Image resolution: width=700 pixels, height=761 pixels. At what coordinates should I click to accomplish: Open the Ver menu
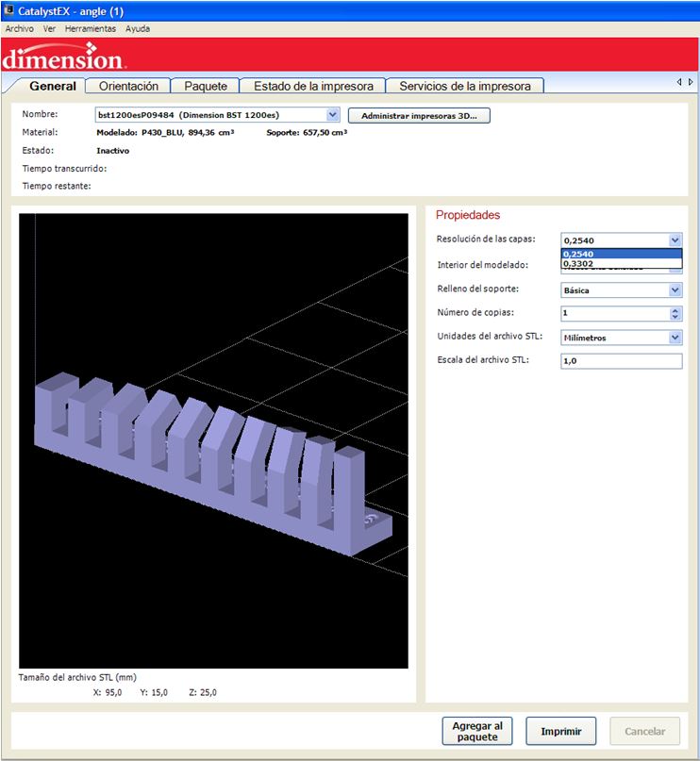click(49, 28)
